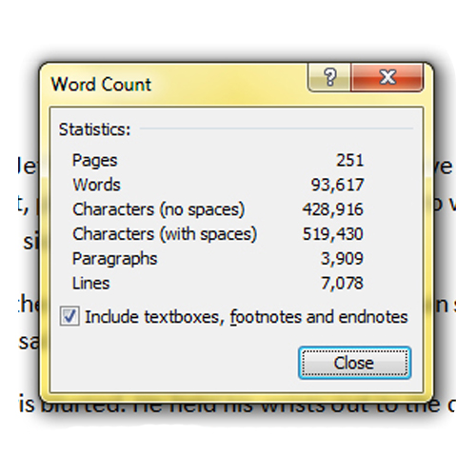The height and width of the screenshot is (476, 476).
Task: Select the line count 7,078
Action: [x=342, y=284]
